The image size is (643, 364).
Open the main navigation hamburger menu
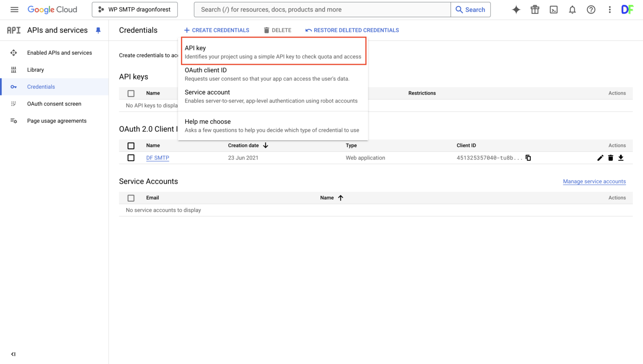(x=14, y=10)
